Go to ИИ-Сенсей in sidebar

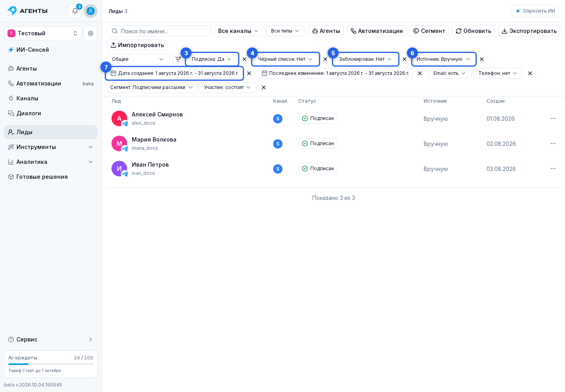[x=51, y=50]
